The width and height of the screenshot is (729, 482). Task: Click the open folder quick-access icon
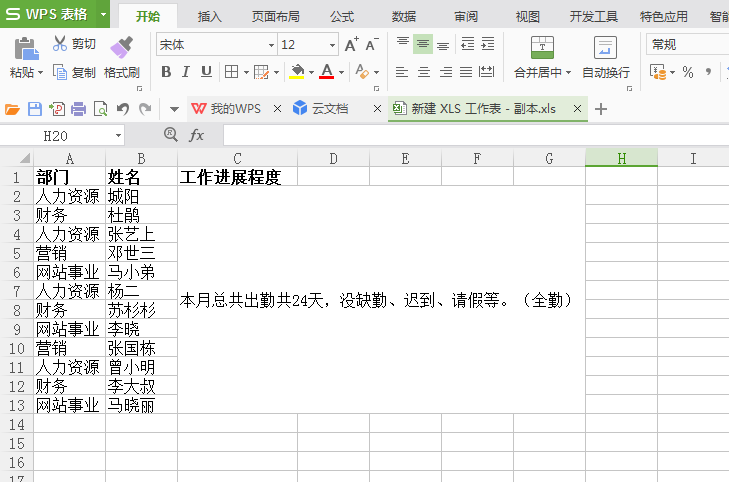tap(12, 109)
